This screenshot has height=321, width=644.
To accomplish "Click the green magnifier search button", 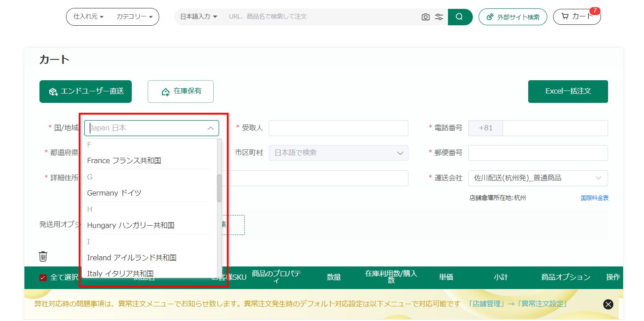I will pyautogui.click(x=460, y=17).
